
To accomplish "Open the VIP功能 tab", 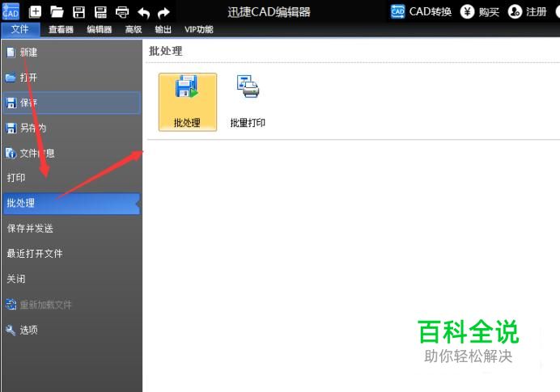I will [x=199, y=29].
